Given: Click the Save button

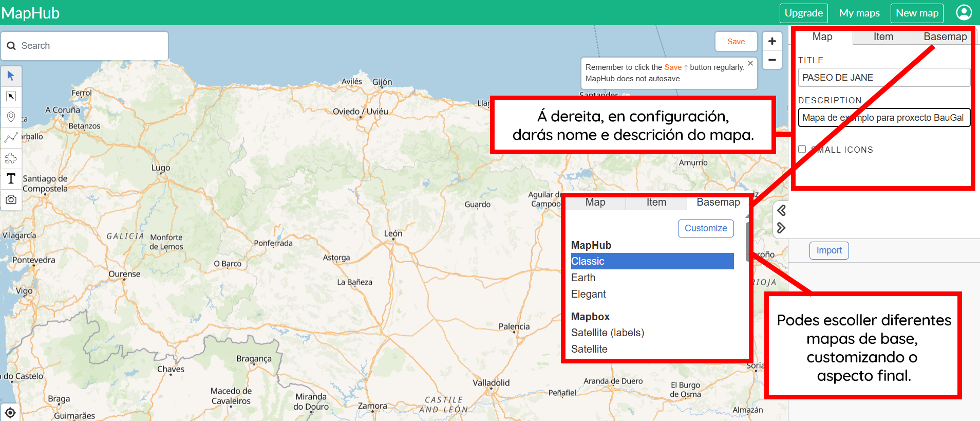Looking at the screenshot, I should (736, 42).
